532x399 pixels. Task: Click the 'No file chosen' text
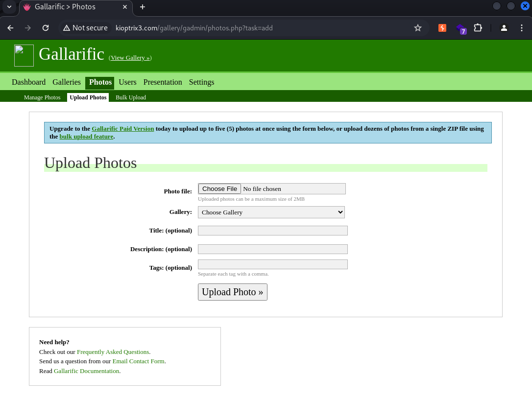coord(262,189)
